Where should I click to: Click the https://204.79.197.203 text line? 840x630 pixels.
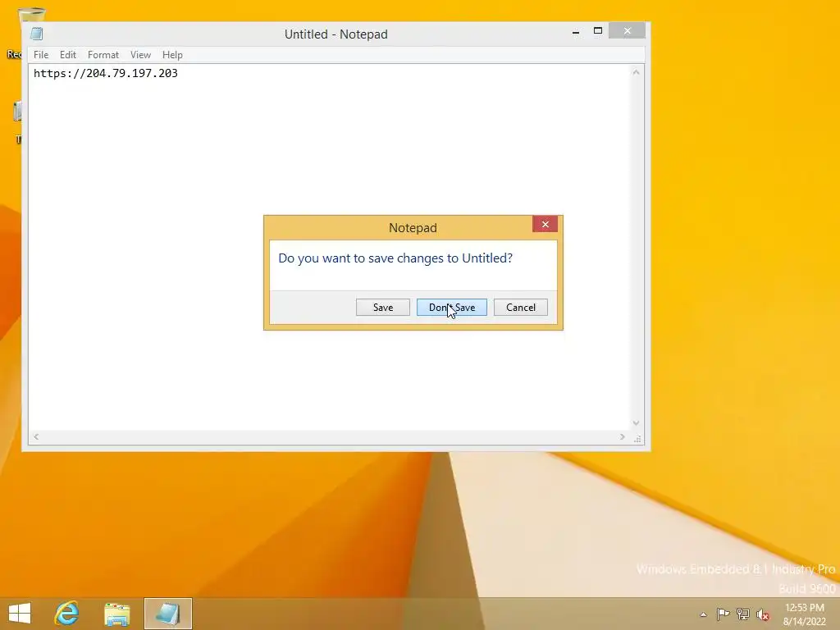tap(106, 73)
